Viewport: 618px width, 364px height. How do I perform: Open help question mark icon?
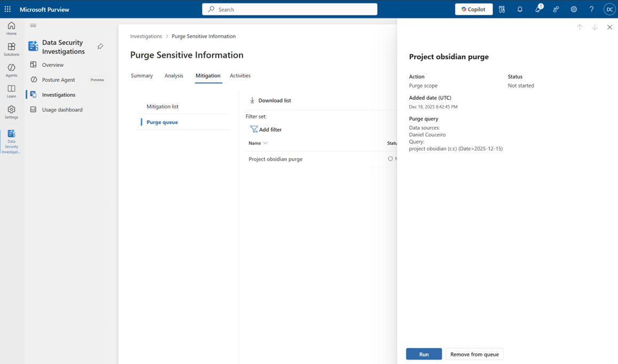(x=592, y=9)
